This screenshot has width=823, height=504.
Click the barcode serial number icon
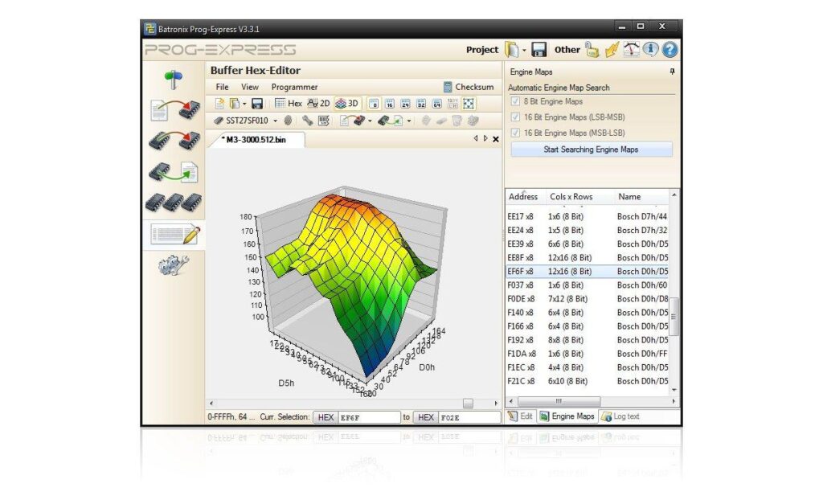[324, 121]
